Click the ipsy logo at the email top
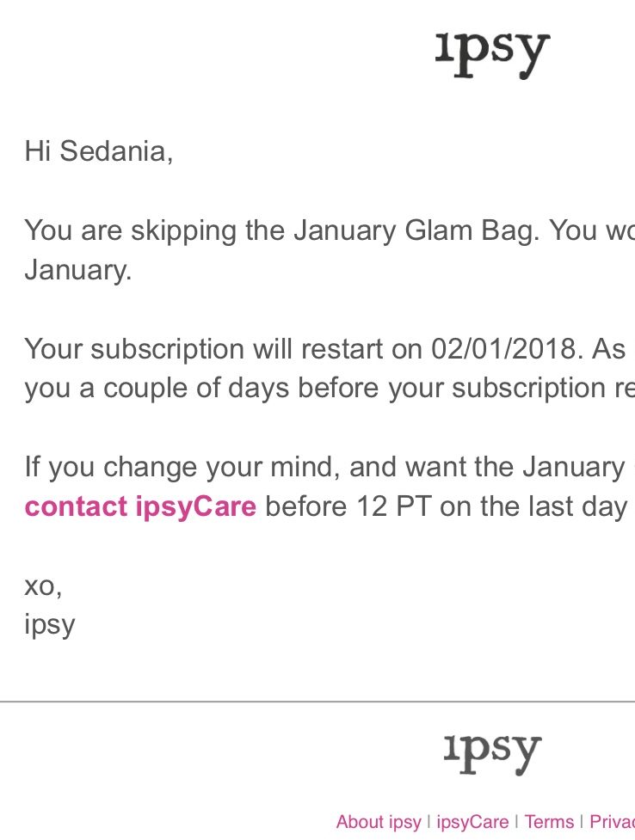This screenshot has width=635, height=840. 492,53
